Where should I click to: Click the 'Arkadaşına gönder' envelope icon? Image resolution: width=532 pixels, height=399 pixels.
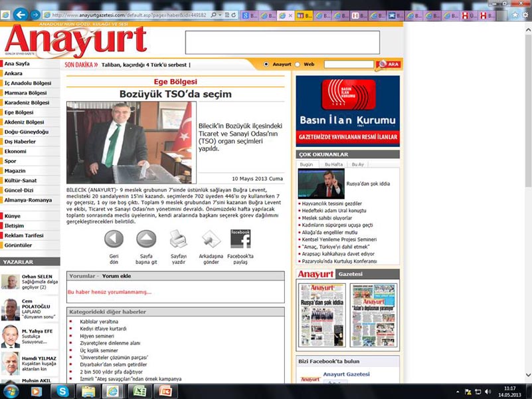click(211, 239)
